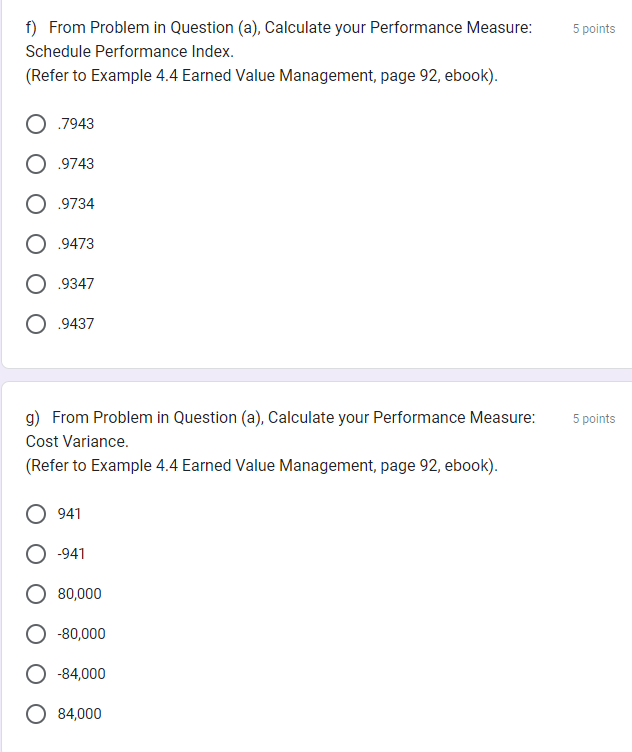Click the '5 points' label on question f
Image resolution: width=632 pixels, height=752 pixels.
pos(594,29)
